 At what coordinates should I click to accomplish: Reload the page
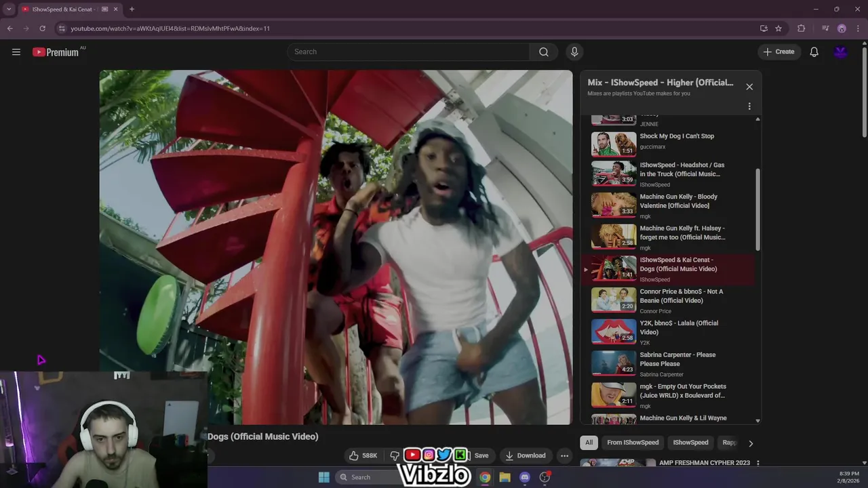[x=42, y=28]
